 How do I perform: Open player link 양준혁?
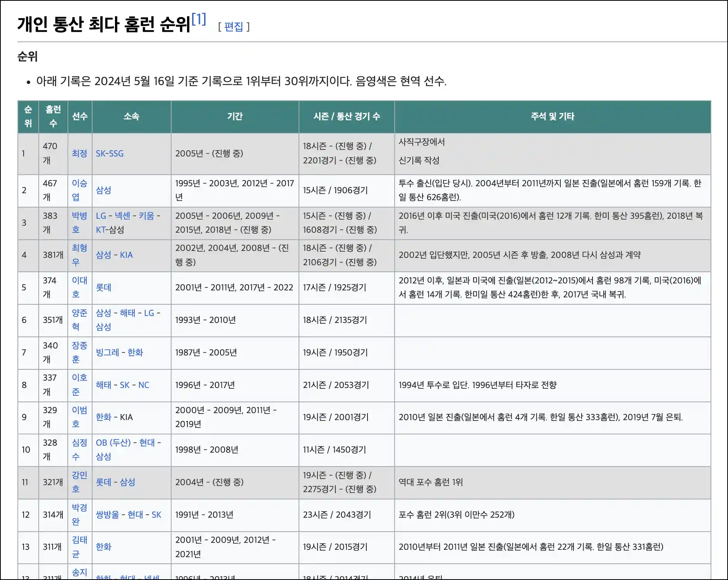[x=79, y=320]
